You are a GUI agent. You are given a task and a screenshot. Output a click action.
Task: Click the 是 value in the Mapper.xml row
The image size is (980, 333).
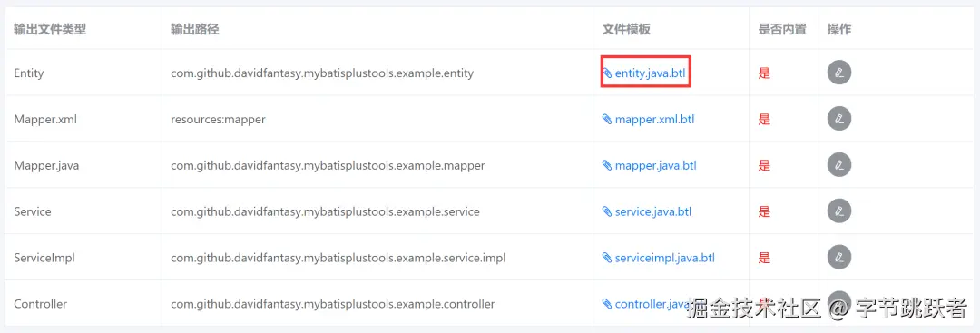(x=764, y=120)
